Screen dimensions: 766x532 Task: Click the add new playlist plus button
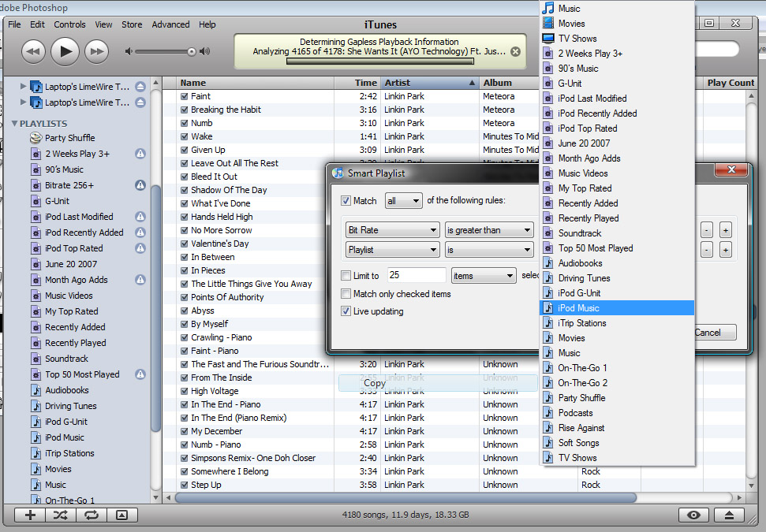(x=30, y=515)
